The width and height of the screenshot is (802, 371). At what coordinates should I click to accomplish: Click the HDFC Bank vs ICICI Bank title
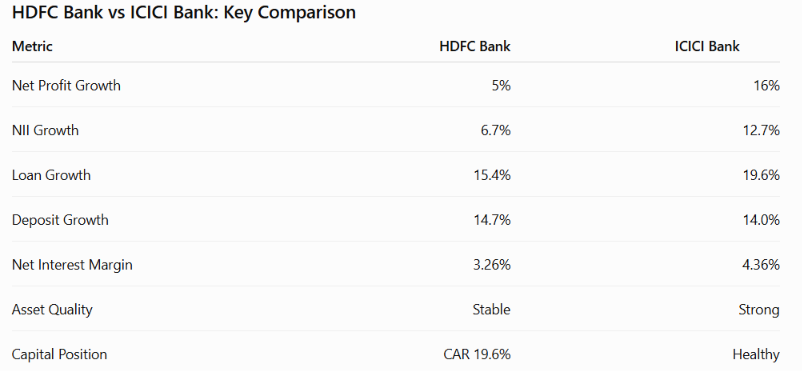(184, 12)
